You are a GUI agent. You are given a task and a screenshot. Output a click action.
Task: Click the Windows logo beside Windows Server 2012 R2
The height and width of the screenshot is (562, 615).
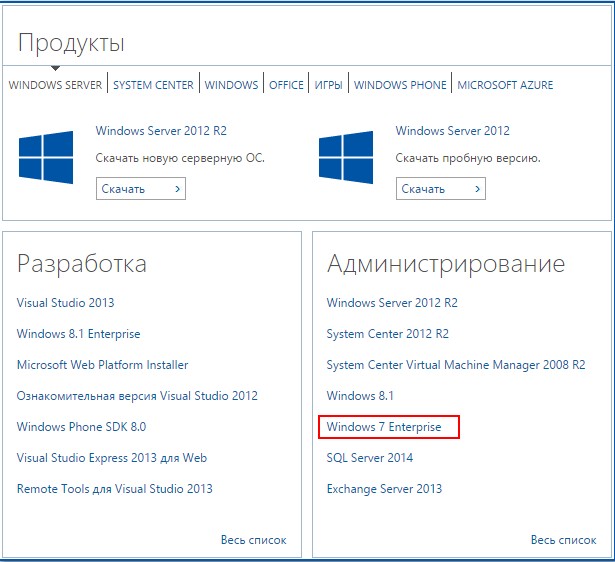click(46, 157)
